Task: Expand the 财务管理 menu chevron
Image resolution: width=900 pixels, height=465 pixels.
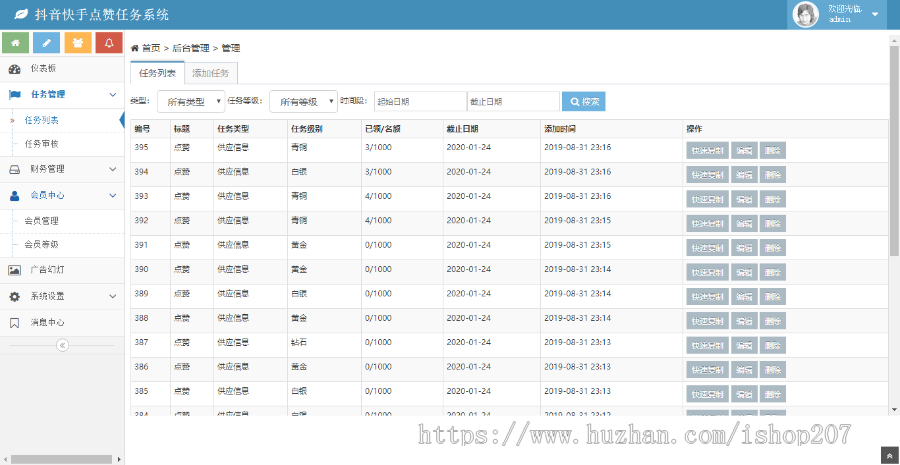Action: coord(112,169)
